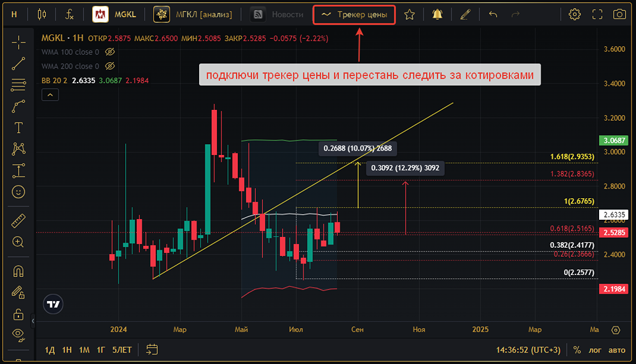
Task: Click the TradingView logo button
Action: click(x=53, y=304)
